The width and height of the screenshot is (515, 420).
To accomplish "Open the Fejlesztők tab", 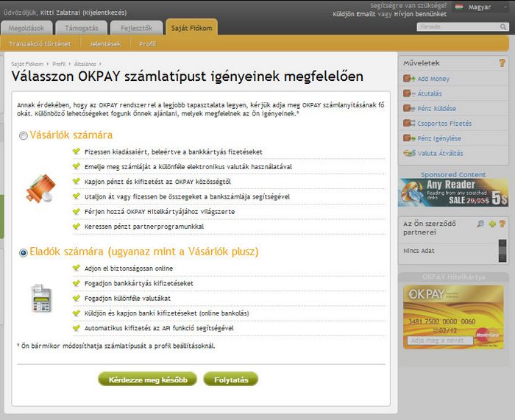I will coord(136,28).
